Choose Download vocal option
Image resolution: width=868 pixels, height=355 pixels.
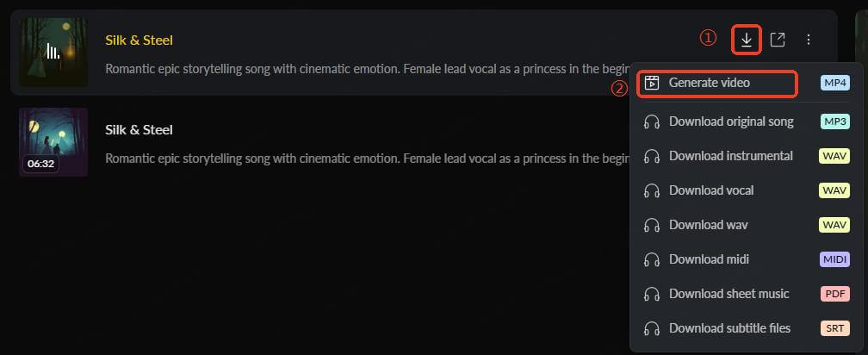(711, 190)
